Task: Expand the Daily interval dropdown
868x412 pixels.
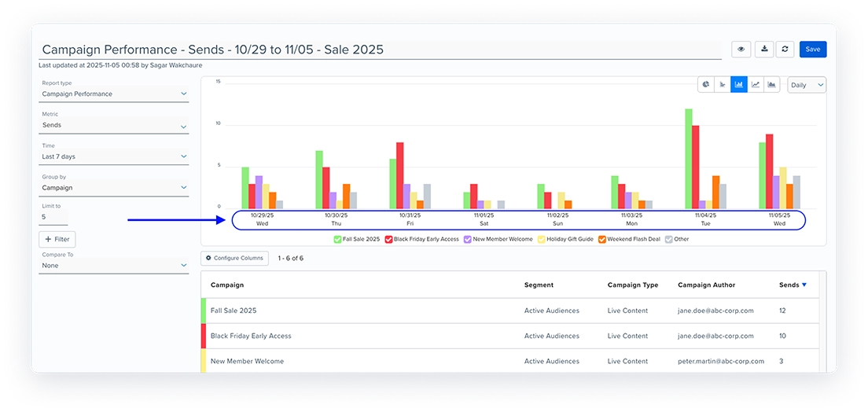Action: pos(807,85)
